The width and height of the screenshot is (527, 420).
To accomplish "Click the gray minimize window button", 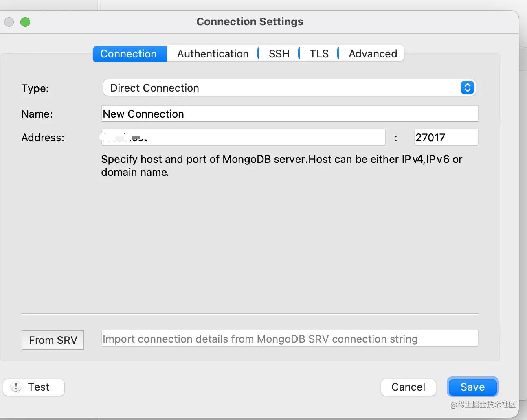I will 9,22.
